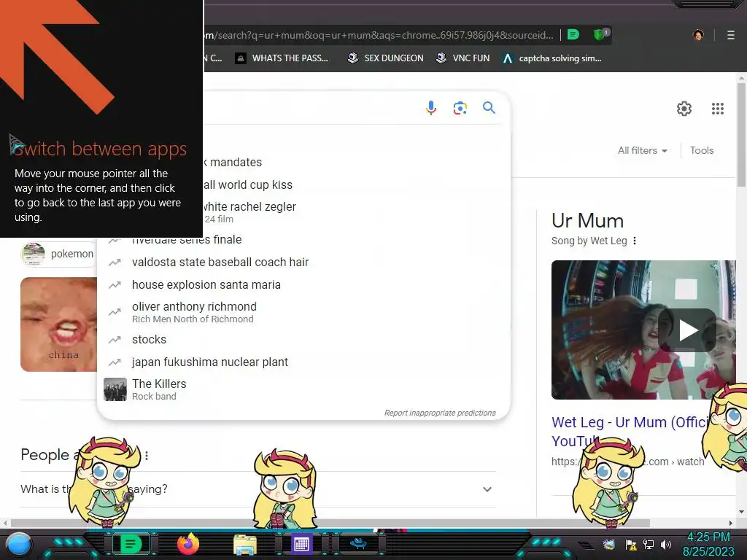Open the purple calendar app on taskbar

tap(301, 544)
